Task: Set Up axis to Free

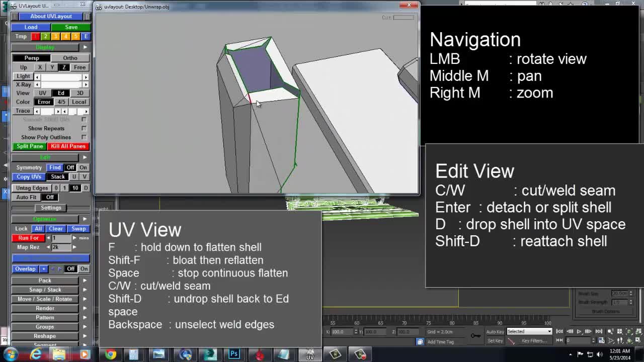Action: click(79, 67)
